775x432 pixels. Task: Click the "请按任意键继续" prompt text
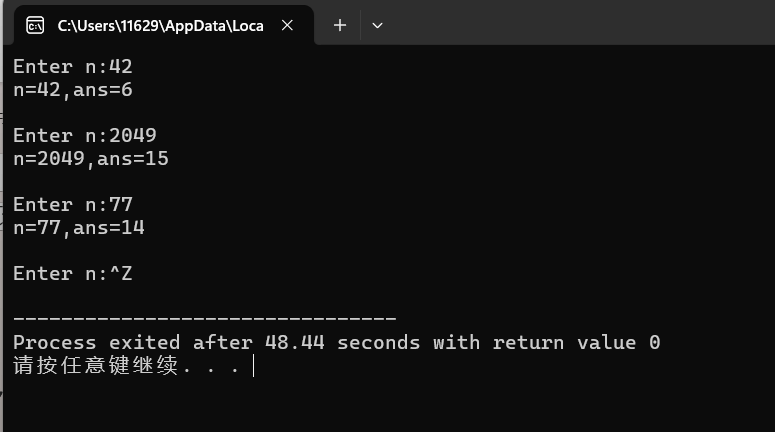(x=95, y=366)
